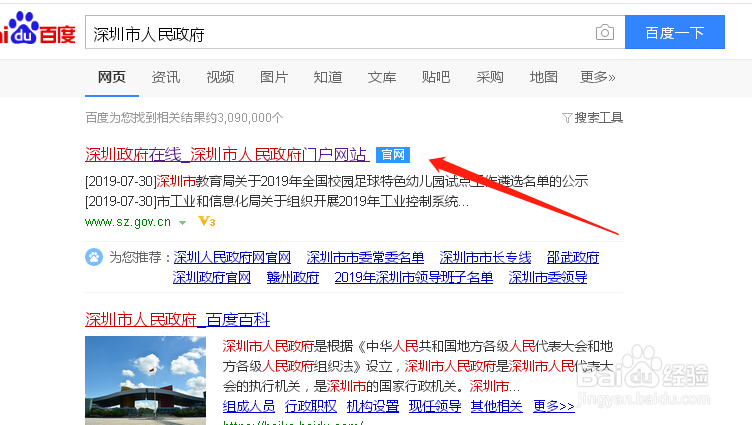
Task: Open 组成人员 encyclopedia section
Action: [249, 407]
